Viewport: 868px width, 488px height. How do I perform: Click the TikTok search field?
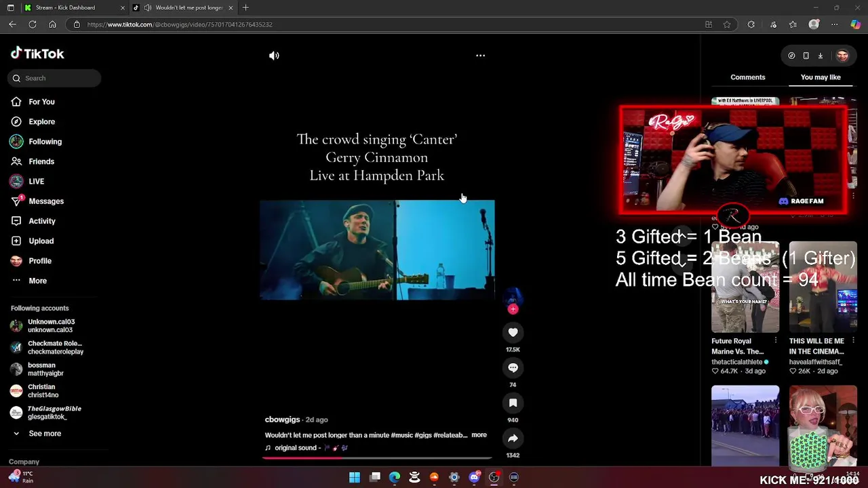(x=54, y=78)
